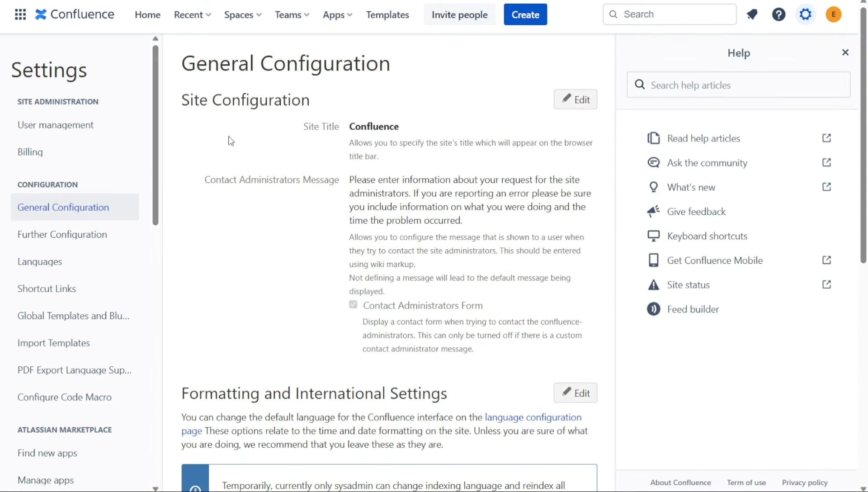Viewport: 868px width, 492px height.
Task: Open Manage apps in sidebar
Action: tap(46, 480)
